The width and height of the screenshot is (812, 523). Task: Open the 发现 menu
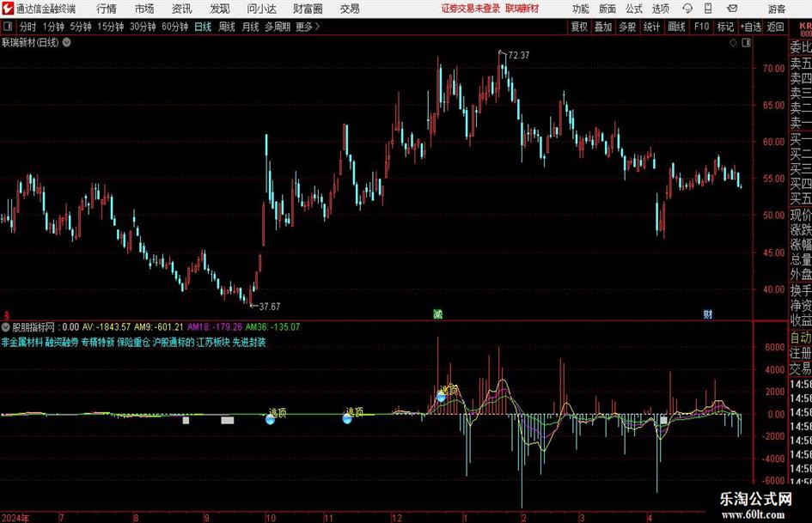click(220, 9)
